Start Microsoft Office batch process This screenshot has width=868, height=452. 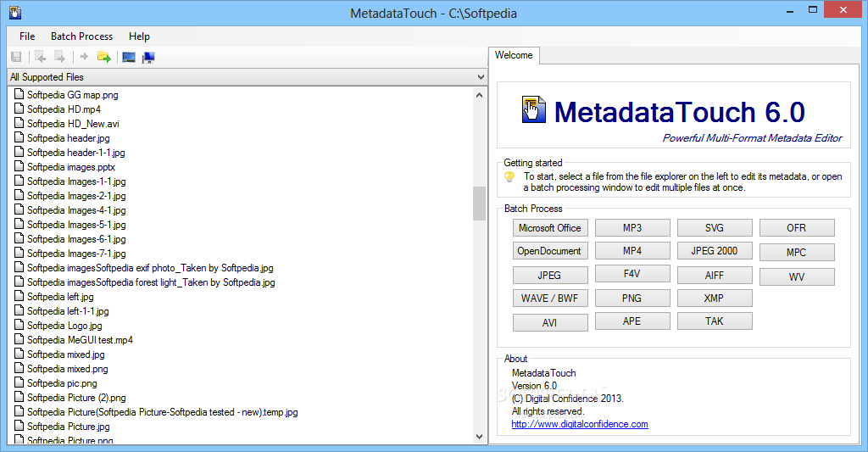coord(550,227)
